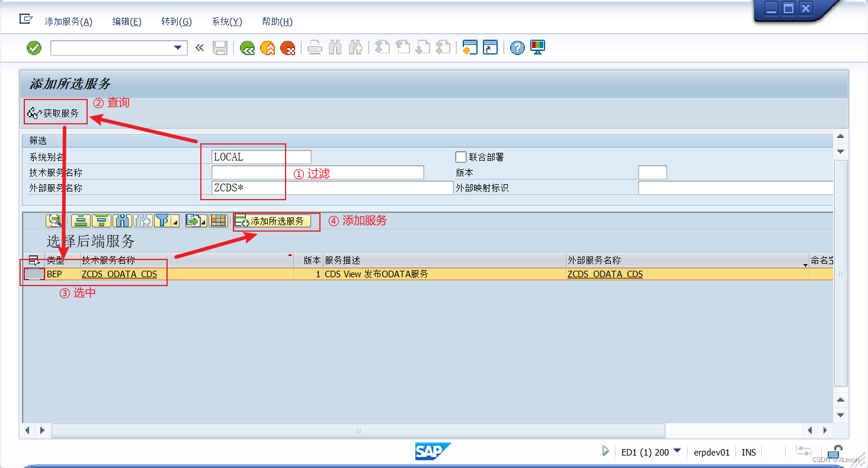Click the select-all icon in table header corner

(x=34, y=261)
